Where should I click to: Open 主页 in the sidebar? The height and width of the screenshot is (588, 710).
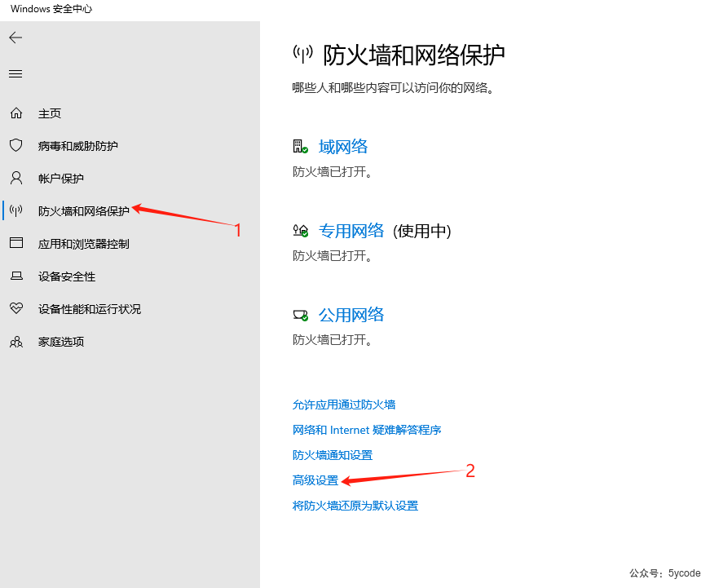click(x=50, y=113)
